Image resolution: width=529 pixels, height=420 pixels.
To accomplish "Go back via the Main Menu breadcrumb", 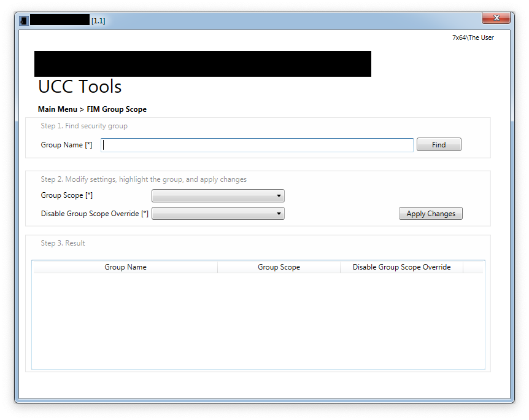I will pos(57,109).
